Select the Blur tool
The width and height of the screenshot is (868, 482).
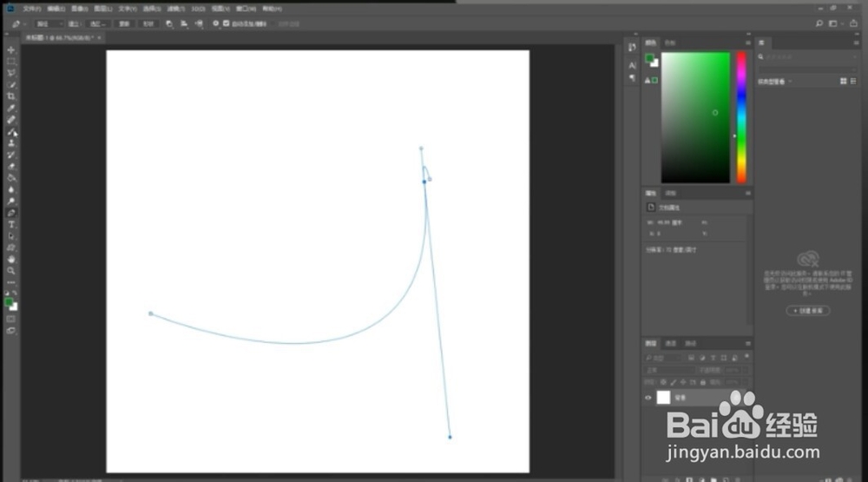[x=11, y=189]
